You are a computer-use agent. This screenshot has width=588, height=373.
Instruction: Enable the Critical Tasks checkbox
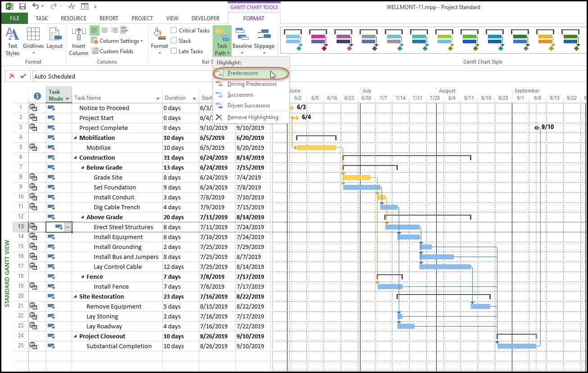(x=173, y=30)
